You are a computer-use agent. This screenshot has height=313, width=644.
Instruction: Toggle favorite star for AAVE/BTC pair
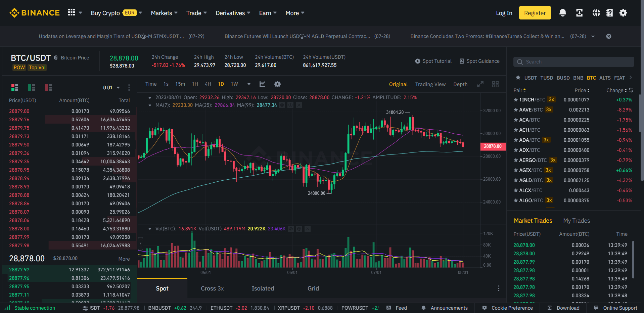tap(516, 110)
